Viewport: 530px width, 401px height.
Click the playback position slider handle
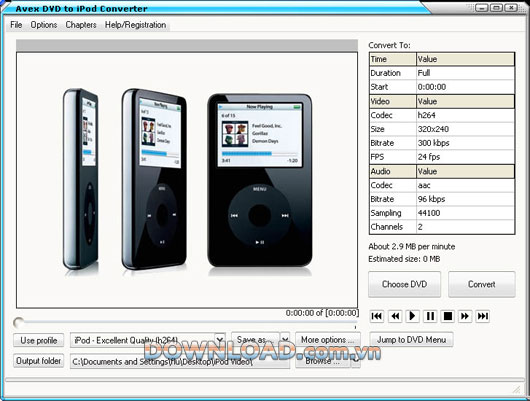[x=18, y=323]
